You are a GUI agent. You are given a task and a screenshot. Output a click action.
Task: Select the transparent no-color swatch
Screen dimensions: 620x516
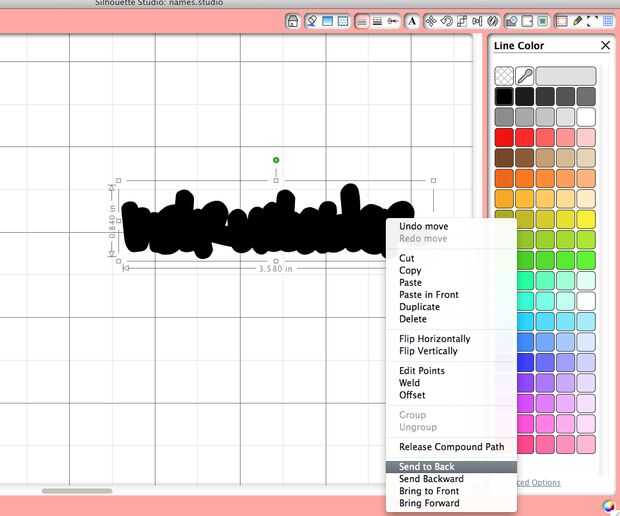[x=504, y=76]
